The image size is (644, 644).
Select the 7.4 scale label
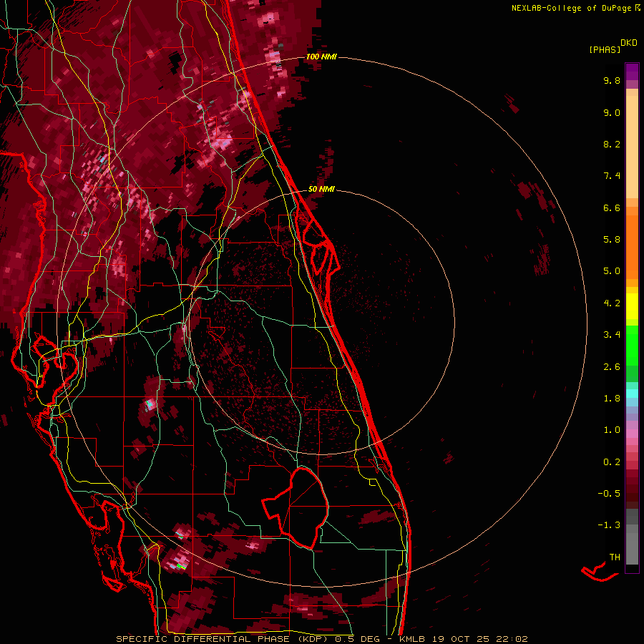point(612,176)
